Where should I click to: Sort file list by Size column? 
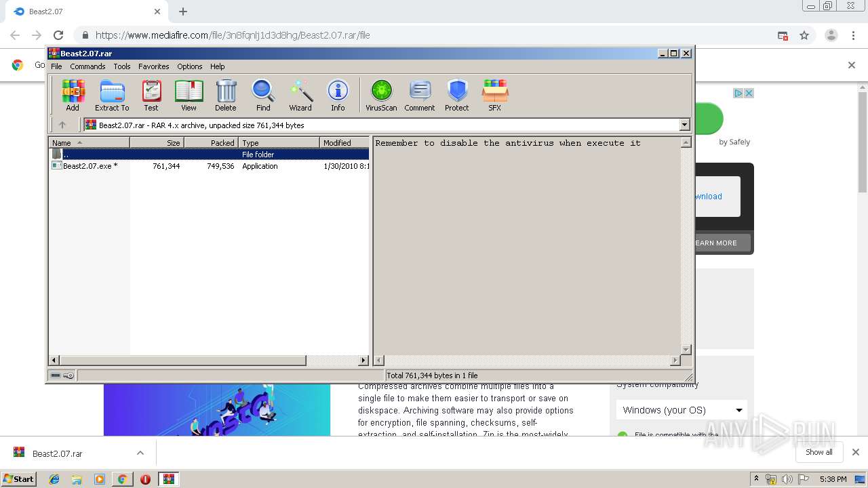(157, 142)
